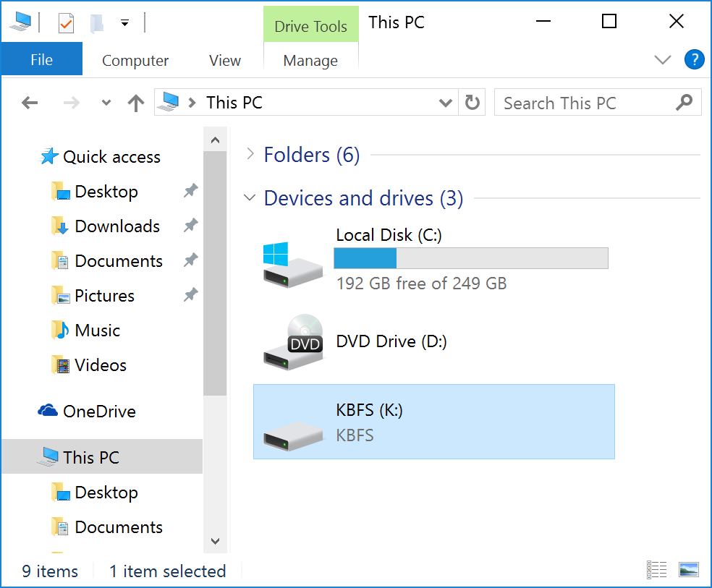Switch to Details view icon in status bar
Screen dimensions: 712x588
click(657, 570)
